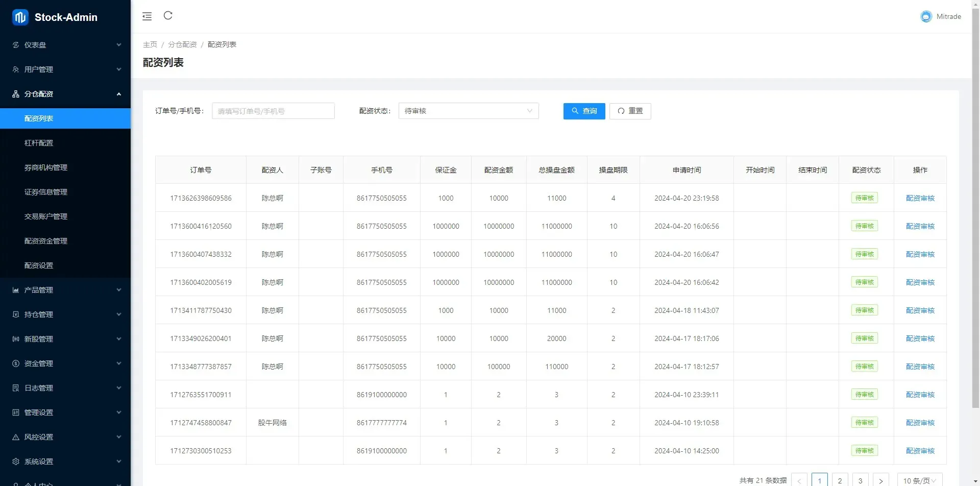
Task: Click the 110000 total amount cell
Action: (556, 367)
